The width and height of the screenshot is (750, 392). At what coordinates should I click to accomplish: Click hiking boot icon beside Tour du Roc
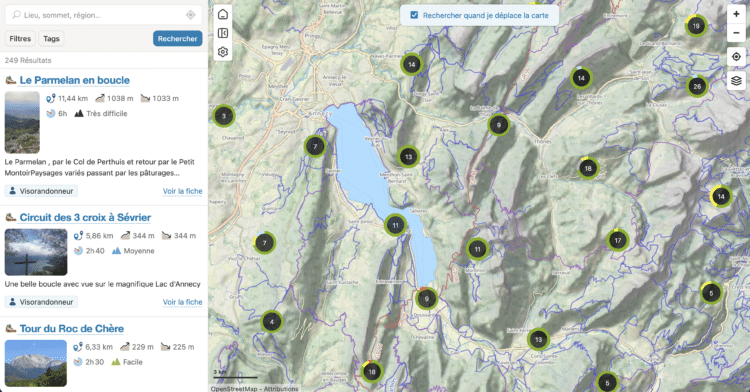[x=11, y=329]
